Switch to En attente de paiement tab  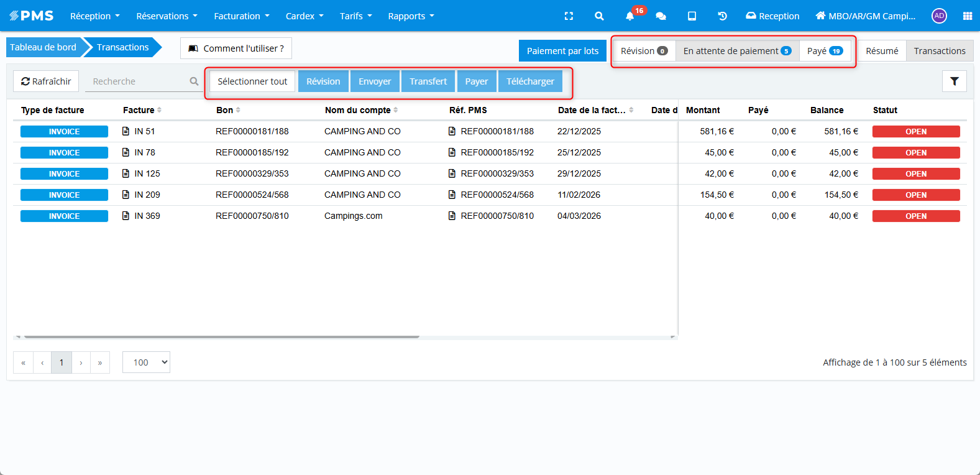point(737,51)
